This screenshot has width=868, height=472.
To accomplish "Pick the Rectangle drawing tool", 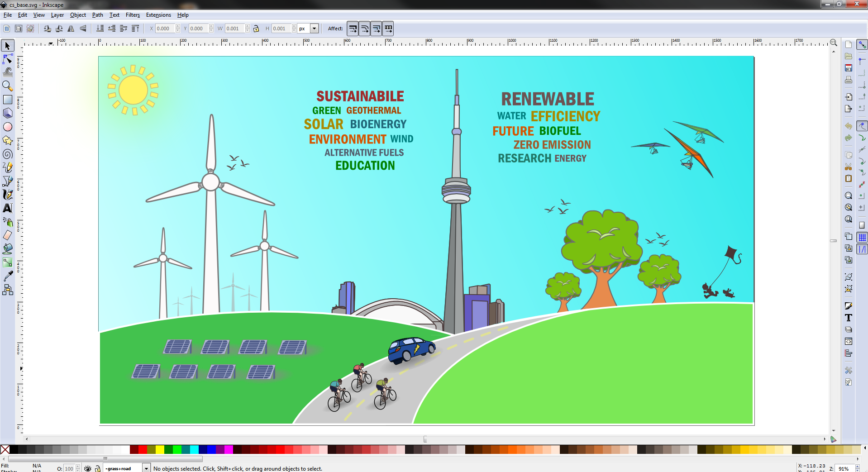I will [8, 100].
